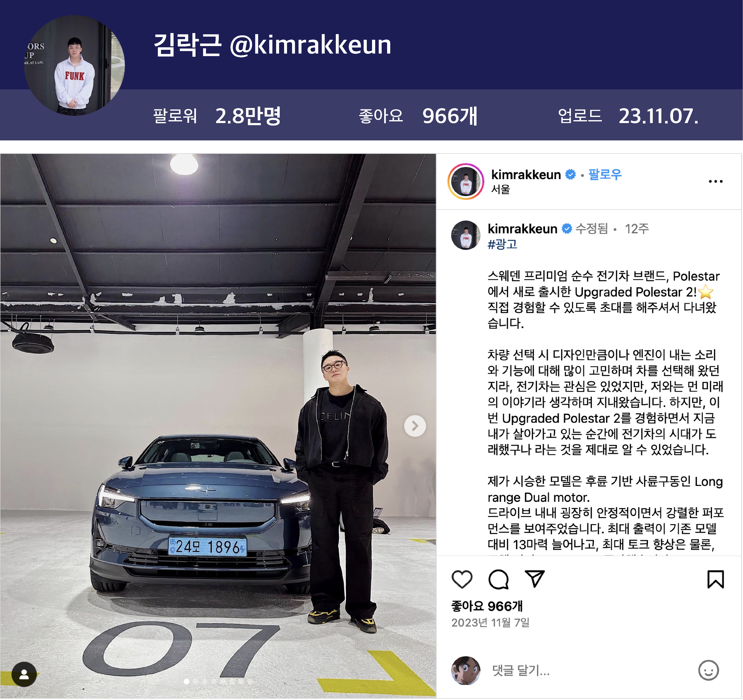Select the first carousel dot indicator
Viewport: 743px width, 700px height.
pyautogui.click(x=187, y=681)
